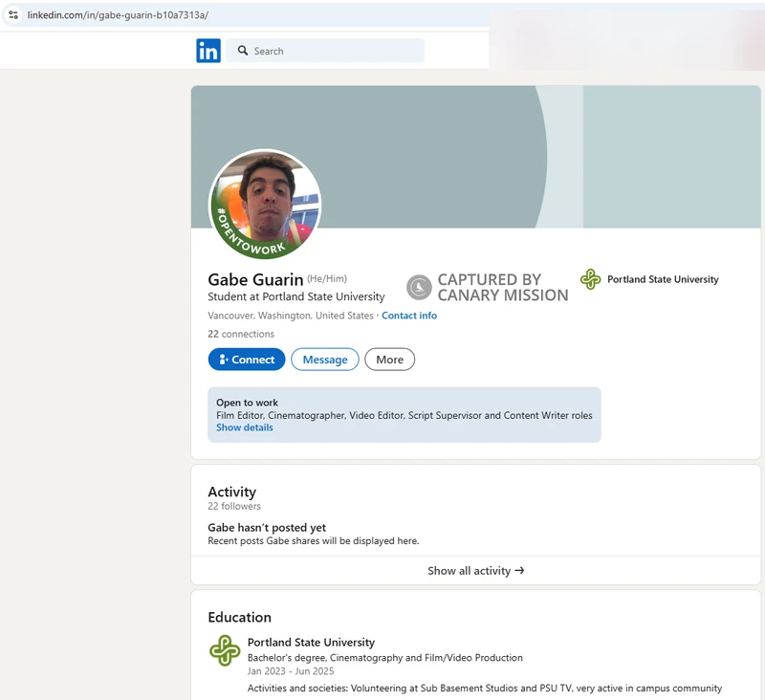
Task: Click the Message button
Action: (x=325, y=360)
